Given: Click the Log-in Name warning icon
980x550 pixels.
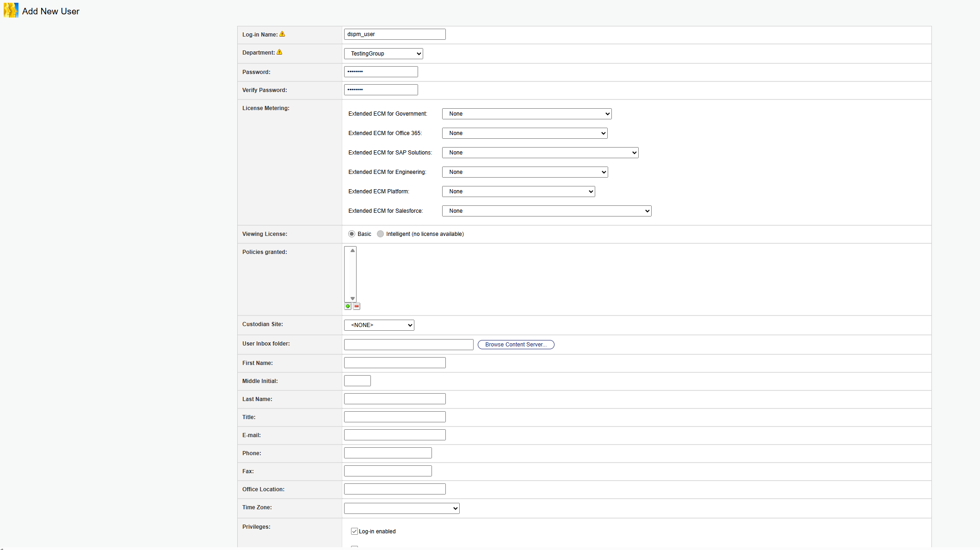Looking at the screenshot, I should pos(282,34).
